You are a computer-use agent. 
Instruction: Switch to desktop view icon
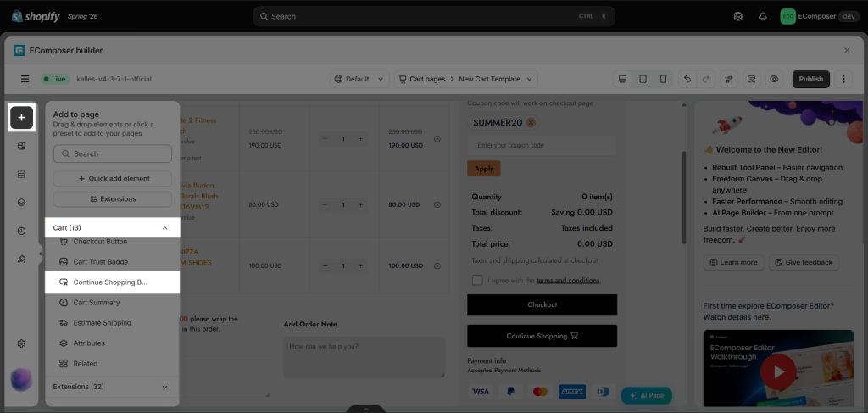(x=623, y=79)
